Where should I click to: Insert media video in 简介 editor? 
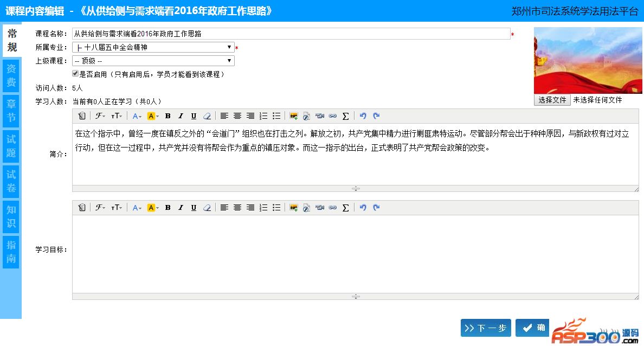pos(319,116)
